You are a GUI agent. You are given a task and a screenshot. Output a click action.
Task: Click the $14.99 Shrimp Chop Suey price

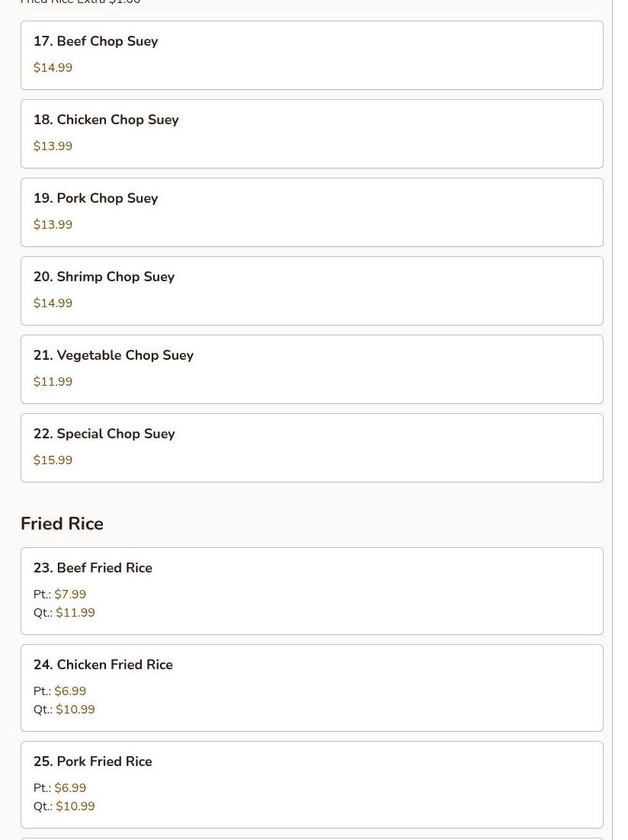(x=53, y=303)
